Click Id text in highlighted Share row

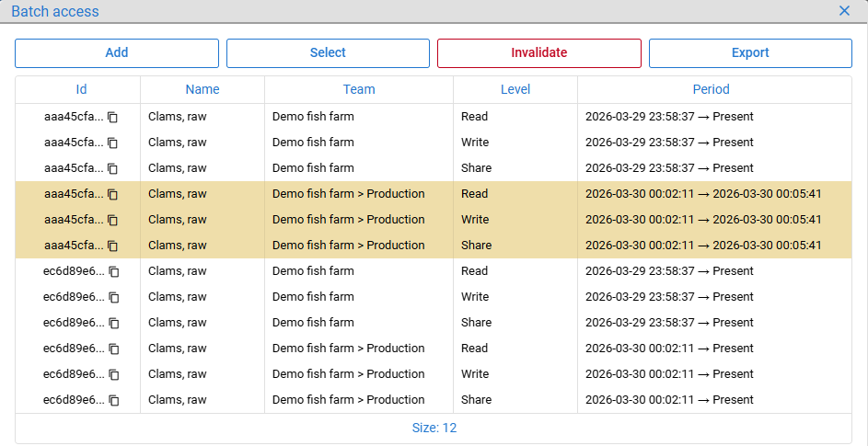pyautogui.click(x=74, y=246)
